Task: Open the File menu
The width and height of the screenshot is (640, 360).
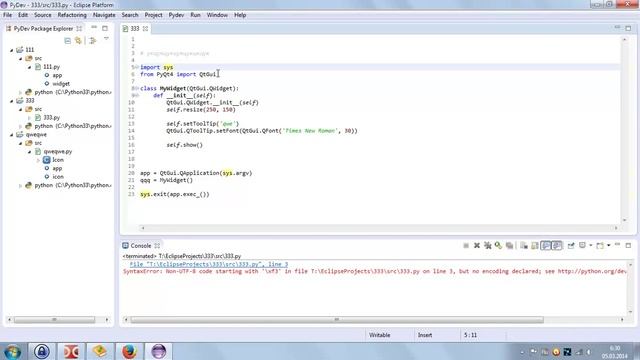Action: pyautogui.click(x=7, y=15)
